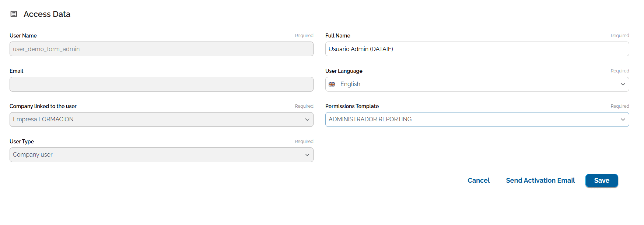Click the Access Data list icon
This screenshot has width=644, height=225.
pyautogui.click(x=14, y=14)
